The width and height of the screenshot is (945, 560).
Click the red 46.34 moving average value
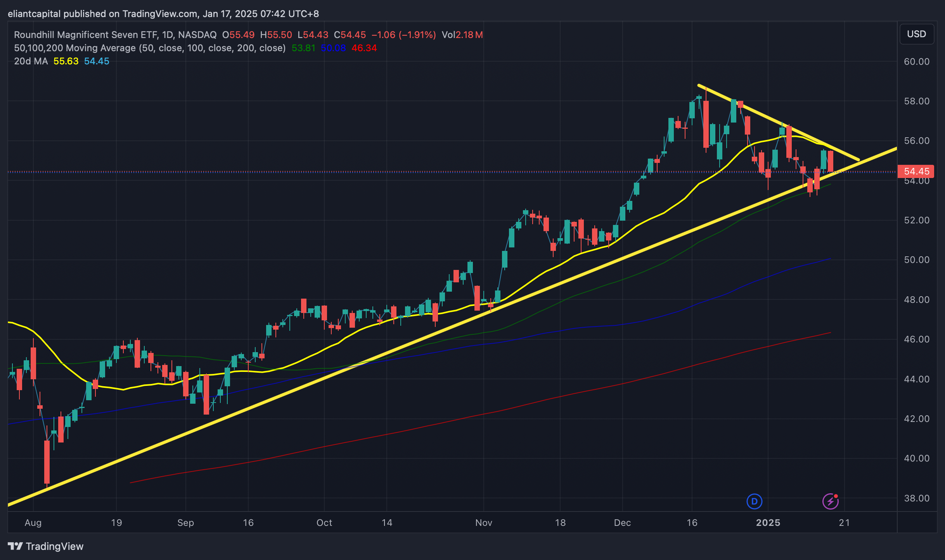pyautogui.click(x=364, y=48)
